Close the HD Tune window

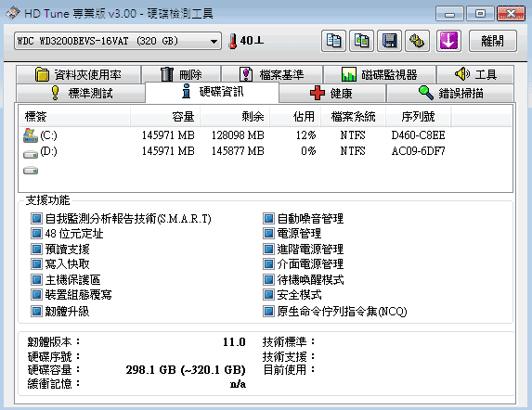(x=511, y=14)
